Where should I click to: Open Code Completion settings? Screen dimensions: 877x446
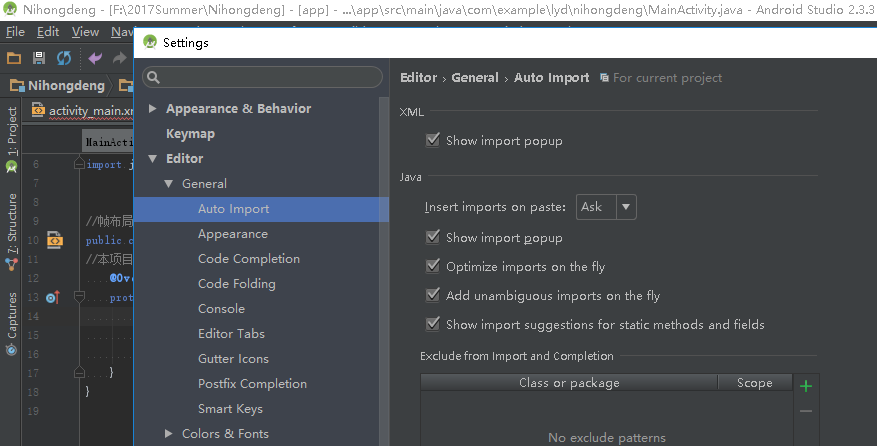point(249,259)
